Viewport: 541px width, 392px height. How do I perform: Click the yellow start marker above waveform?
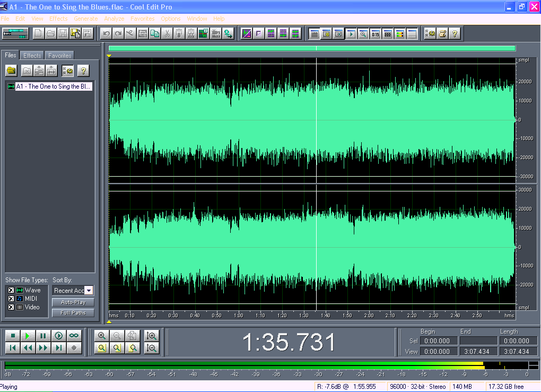pyautogui.click(x=109, y=56)
